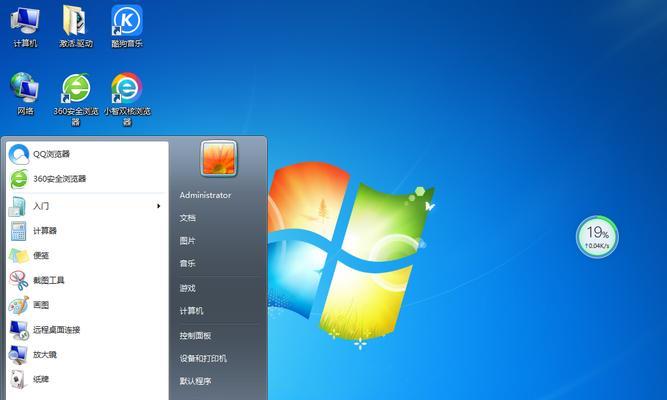
Task: Click the 入门 icon in Start menu
Action: coord(18,206)
